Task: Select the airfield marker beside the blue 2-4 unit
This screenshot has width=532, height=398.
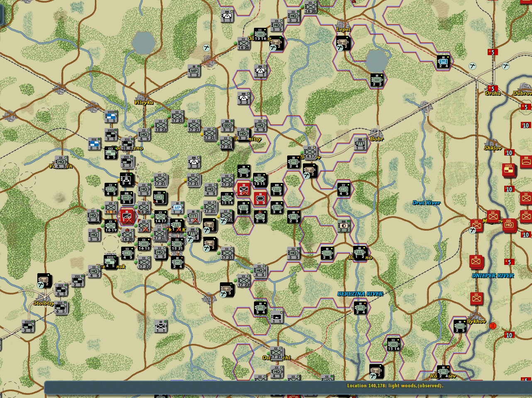Action: pyautogui.click(x=472, y=66)
